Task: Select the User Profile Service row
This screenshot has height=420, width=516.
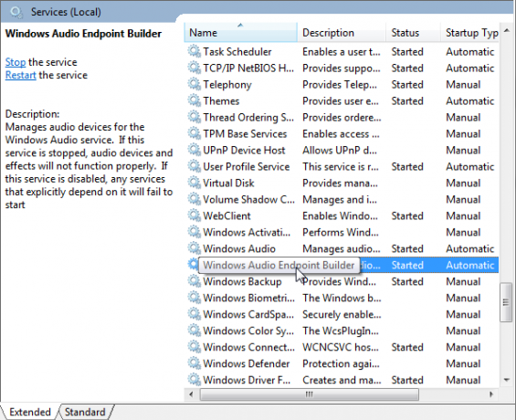Action: [342, 167]
